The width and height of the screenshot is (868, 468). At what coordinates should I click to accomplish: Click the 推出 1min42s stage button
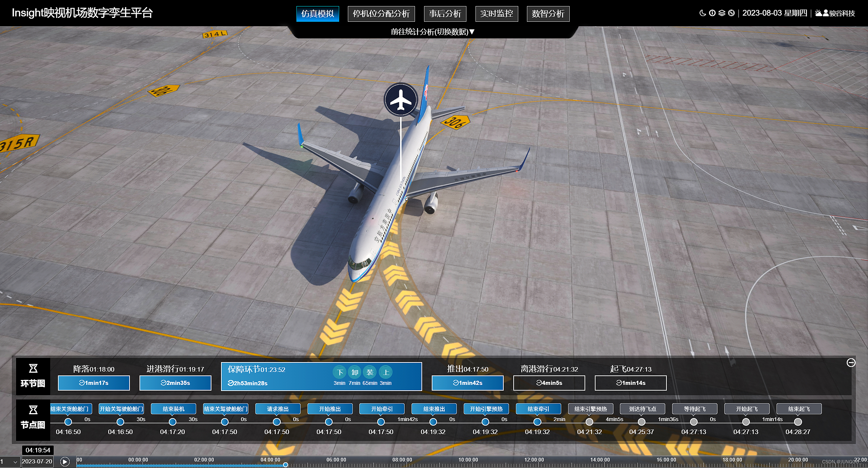[467, 383]
